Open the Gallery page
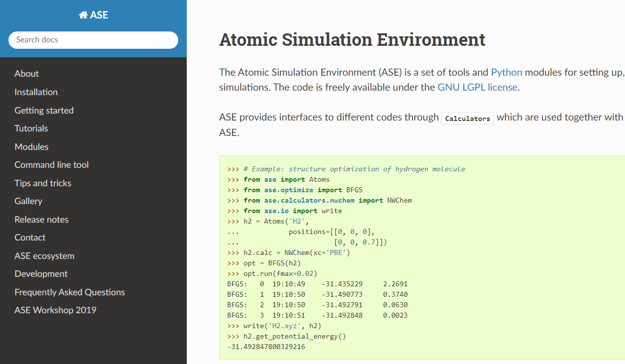The height and width of the screenshot is (364, 625). [28, 201]
